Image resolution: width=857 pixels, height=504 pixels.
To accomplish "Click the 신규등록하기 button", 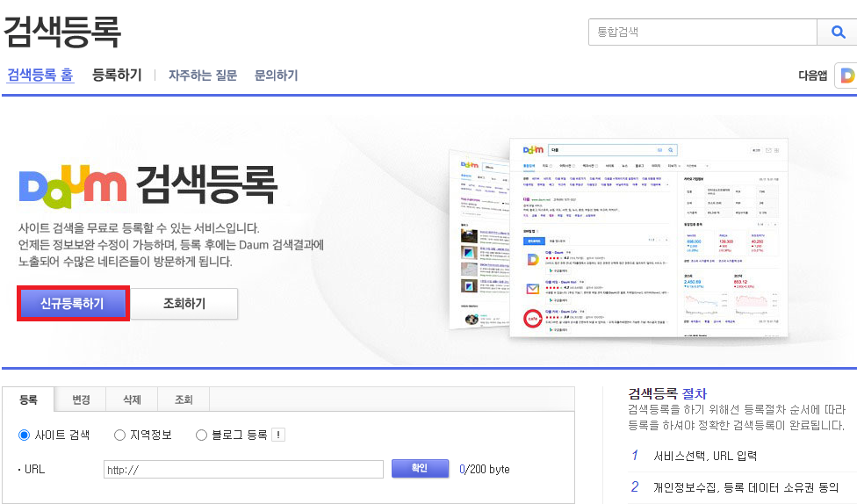I will [73, 304].
